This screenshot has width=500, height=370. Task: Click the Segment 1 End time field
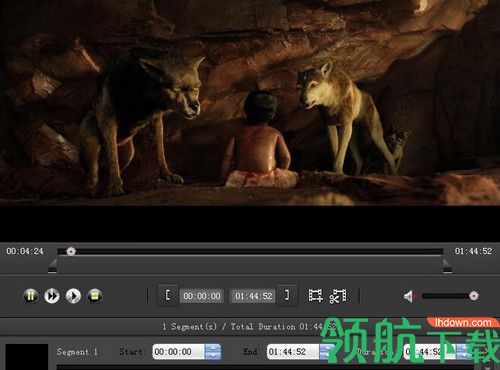point(293,352)
